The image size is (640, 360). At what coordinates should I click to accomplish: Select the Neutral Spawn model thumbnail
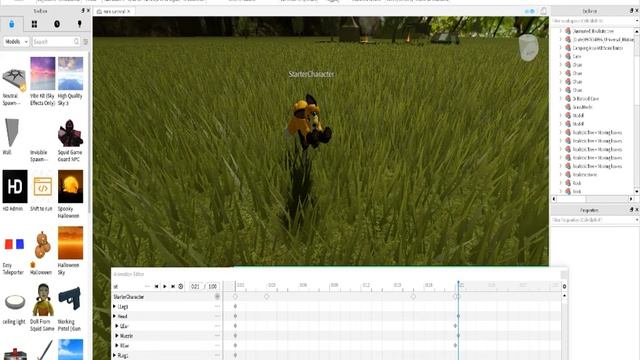14,79
